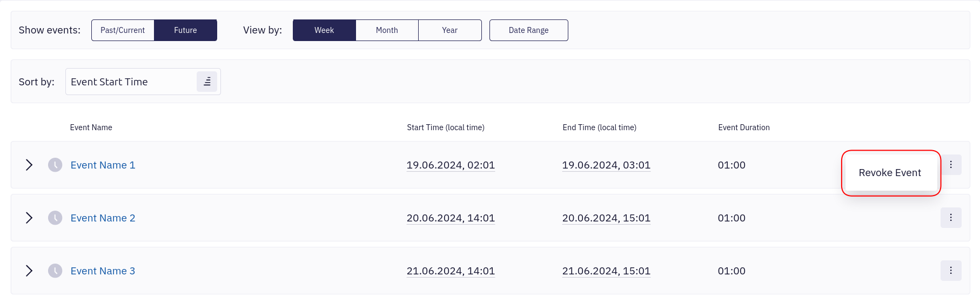Set view to Week

(x=324, y=30)
